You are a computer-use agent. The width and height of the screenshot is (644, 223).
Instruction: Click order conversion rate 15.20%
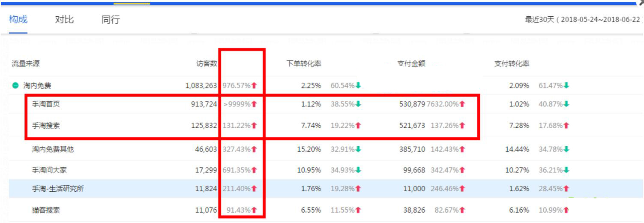point(309,149)
